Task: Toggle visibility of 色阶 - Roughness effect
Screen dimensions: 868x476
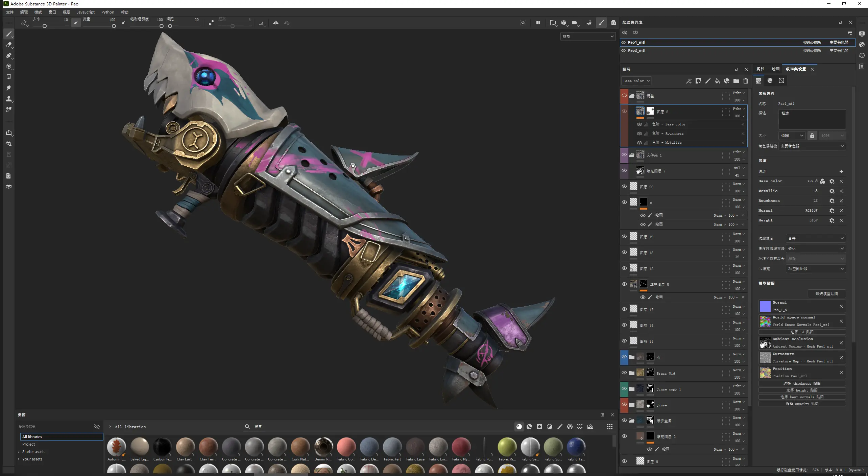Action: point(639,134)
